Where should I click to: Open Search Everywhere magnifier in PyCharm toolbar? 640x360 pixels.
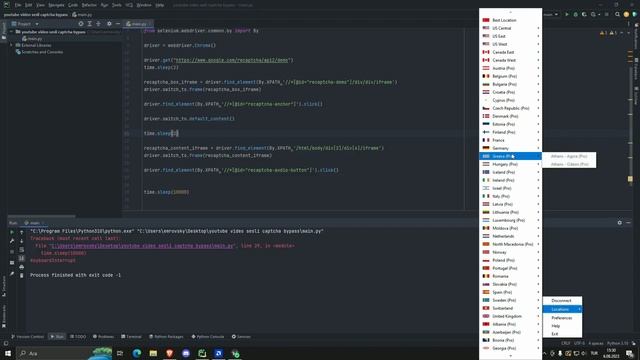click(x=617, y=14)
